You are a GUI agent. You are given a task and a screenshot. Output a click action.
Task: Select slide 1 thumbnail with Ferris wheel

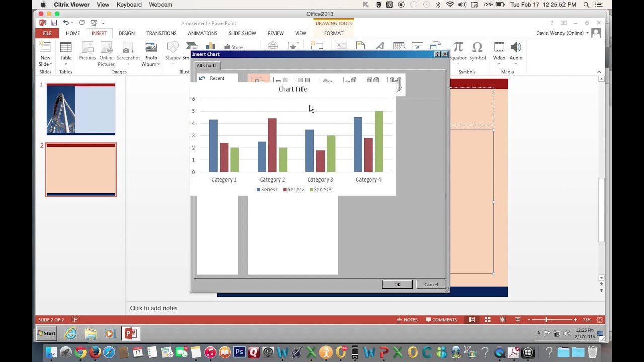[x=81, y=110]
